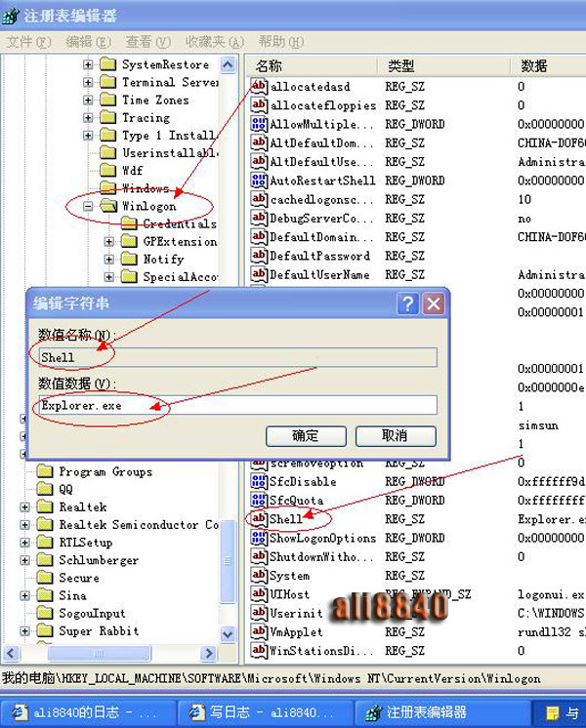This screenshot has height=728, width=586.
Task: Click the Realtek folder icon
Action: [x=45, y=507]
